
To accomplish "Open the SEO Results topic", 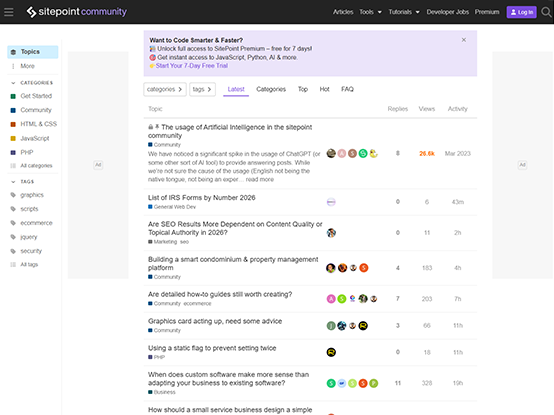I will 235,229.
